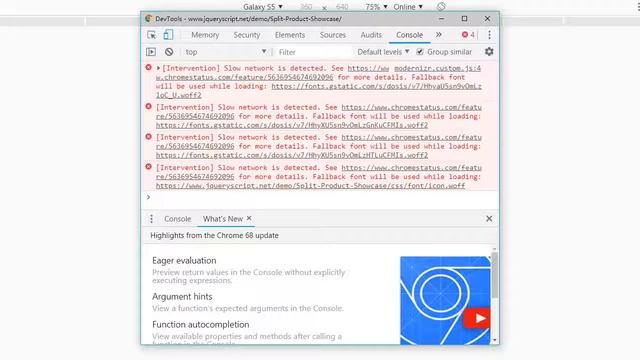The width and height of the screenshot is (640, 360).
Task: Open drawer three-dot menu
Action: [151, 219]
